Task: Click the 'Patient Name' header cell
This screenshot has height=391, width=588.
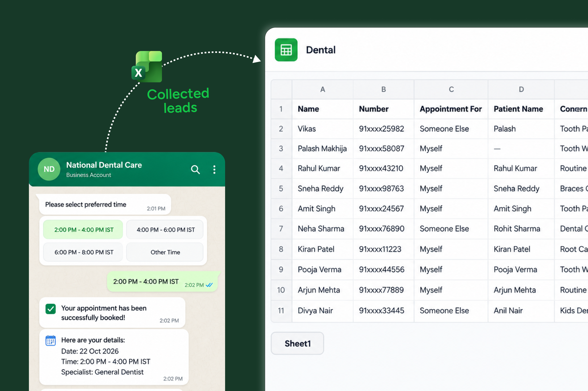Action: click(x=521, y=109)
